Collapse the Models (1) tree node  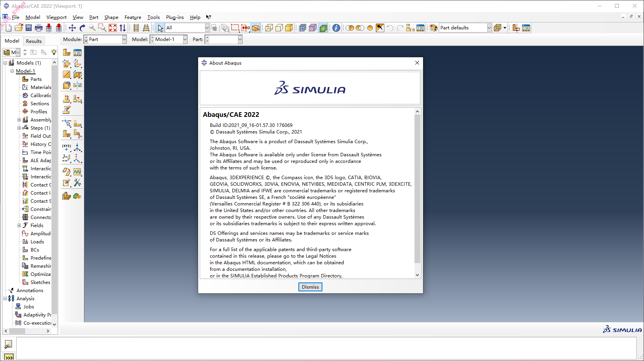pyautogui.click(x=5, y=63)
